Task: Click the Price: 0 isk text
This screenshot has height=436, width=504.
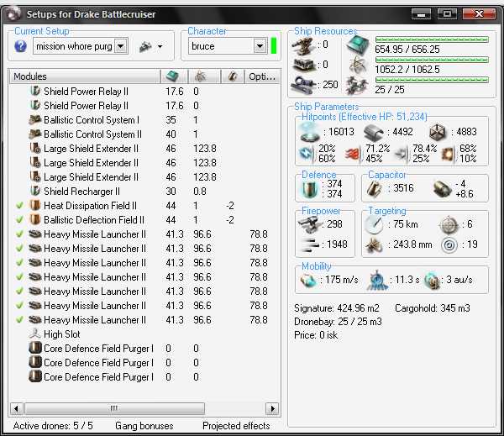Action: tap(316, 335)
